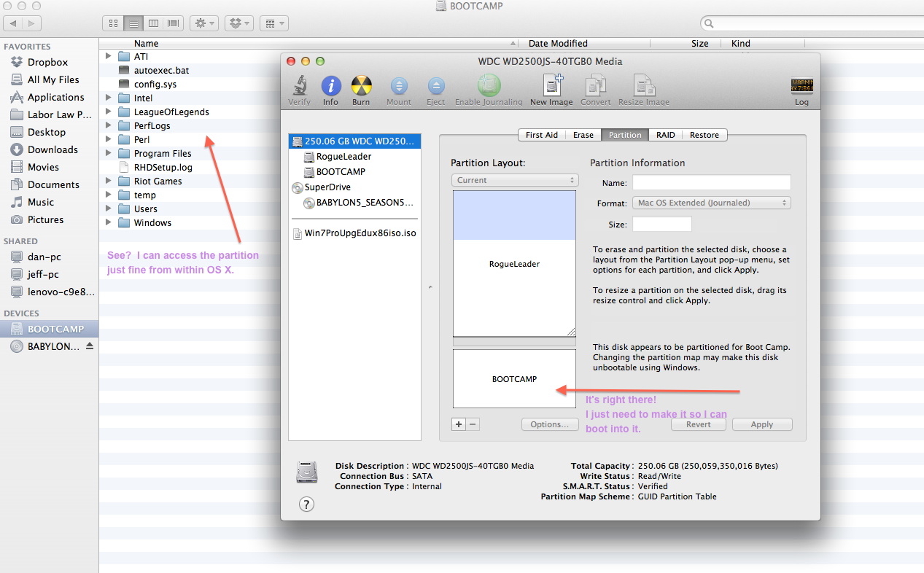Add a partition with plus button

459,424
